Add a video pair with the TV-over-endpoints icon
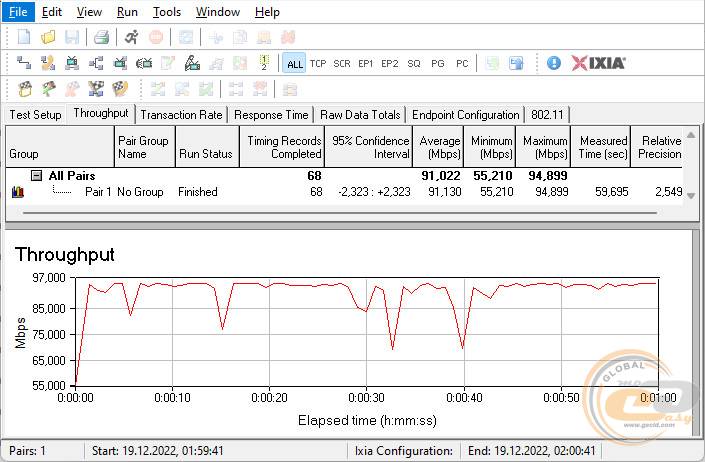Screen dimensions: 705x462 (x=72, y=63)
